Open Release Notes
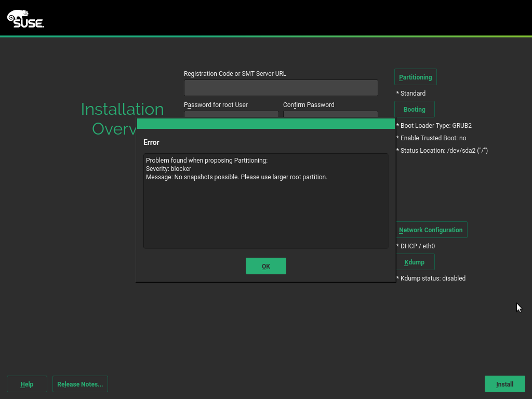532x399 pixels. (80, 384)
